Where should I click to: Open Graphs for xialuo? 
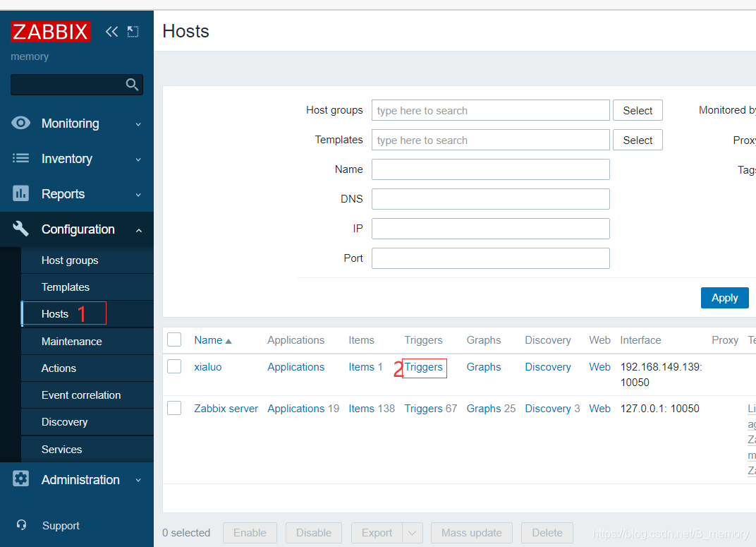click(x=484, y=367)
